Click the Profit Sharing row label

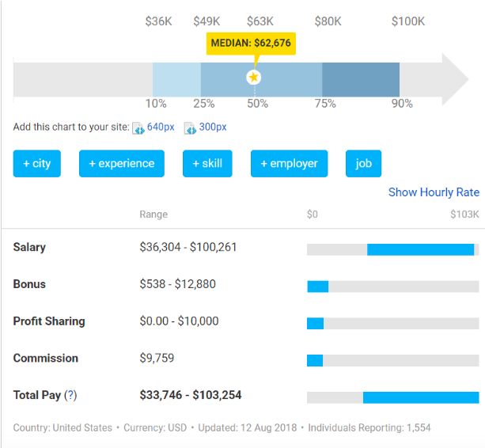[x=49, y=321]
